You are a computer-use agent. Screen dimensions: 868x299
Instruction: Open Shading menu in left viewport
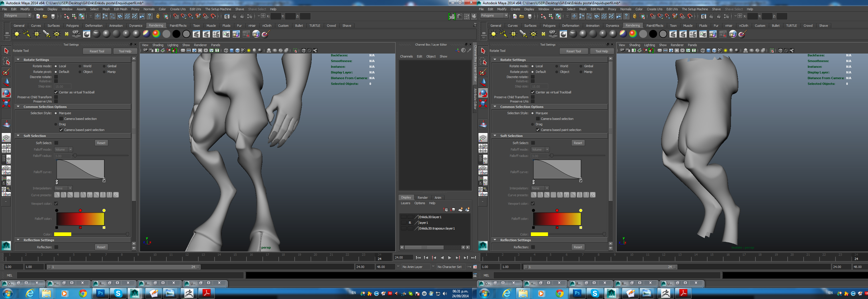[158, 45]
